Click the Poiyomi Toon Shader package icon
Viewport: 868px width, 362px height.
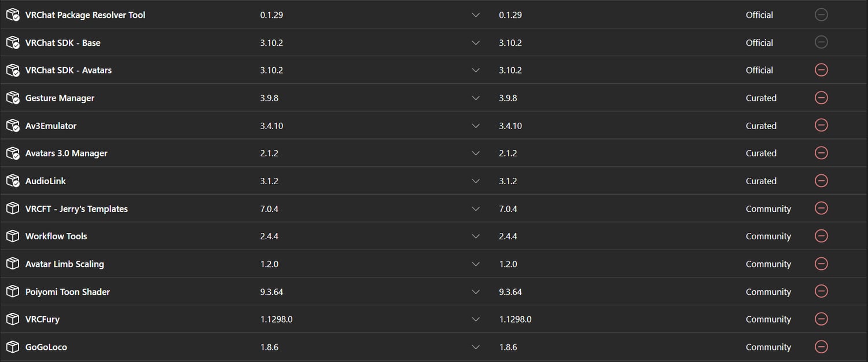point(13,292)
